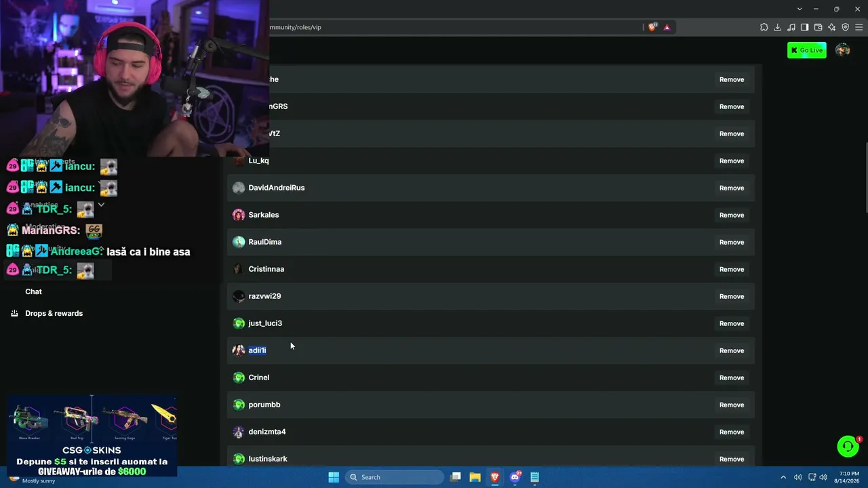Open Discord from the taskbar
Screen dimensions: 868x488
tap(515, 477)
